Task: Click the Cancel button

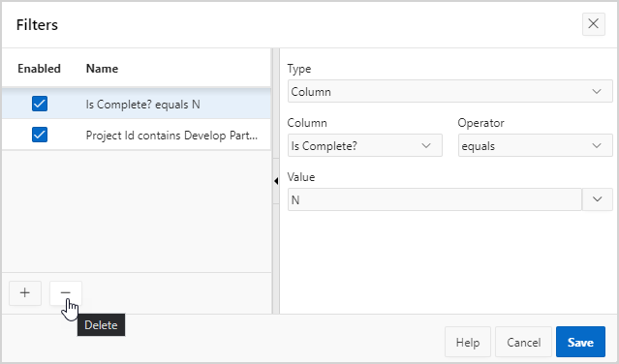Action: click(523, 342)
